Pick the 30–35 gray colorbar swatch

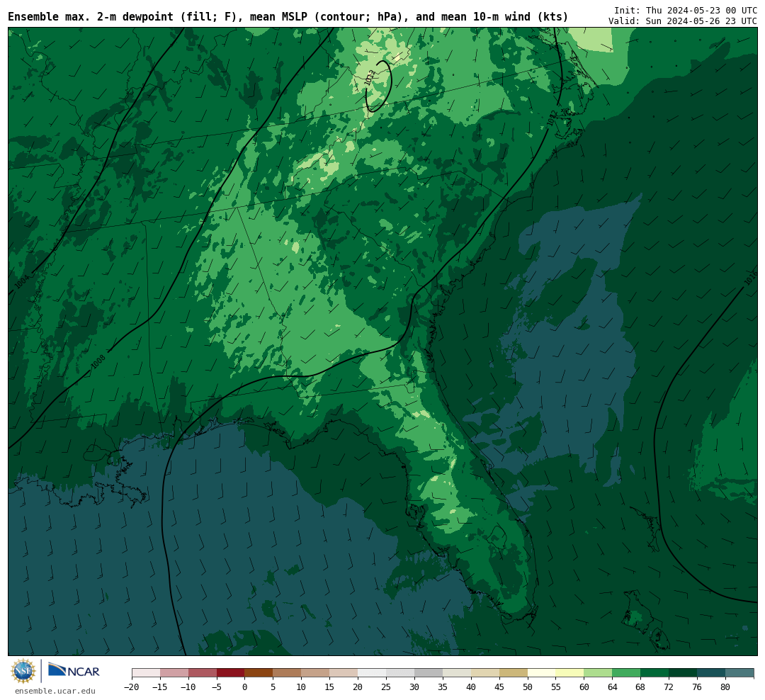429,673
